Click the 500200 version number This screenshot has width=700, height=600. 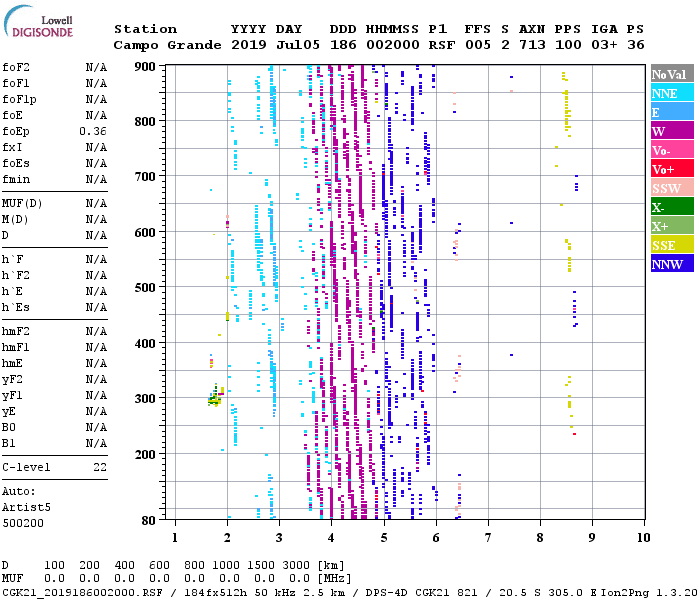23,523
